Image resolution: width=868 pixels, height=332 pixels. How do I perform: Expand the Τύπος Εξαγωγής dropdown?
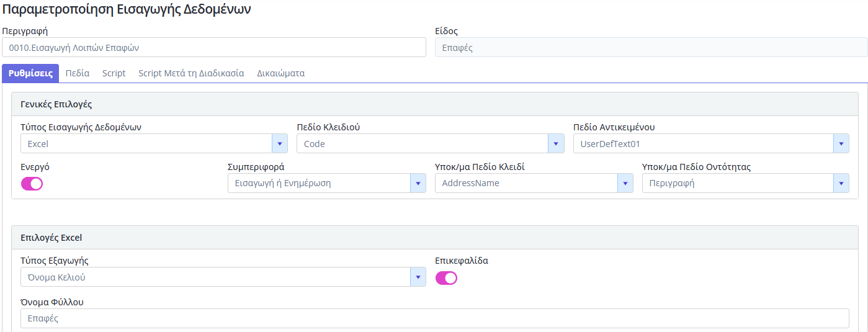418,277
